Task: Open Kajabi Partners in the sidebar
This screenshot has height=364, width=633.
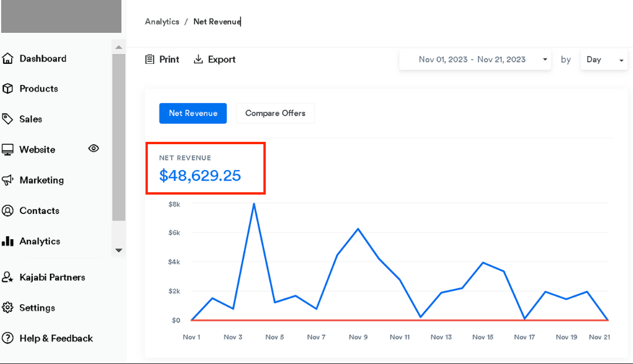Action: (52, 278)
